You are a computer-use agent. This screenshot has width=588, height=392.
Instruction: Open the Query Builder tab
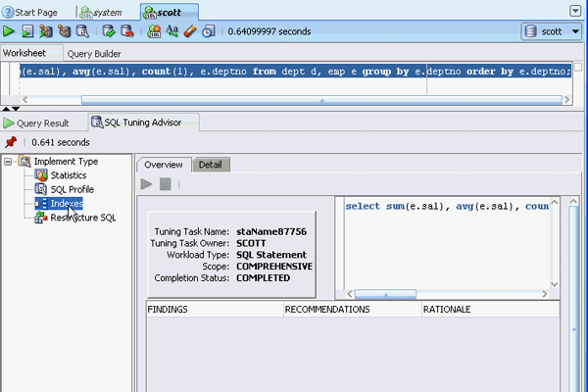tap(94, 54)
